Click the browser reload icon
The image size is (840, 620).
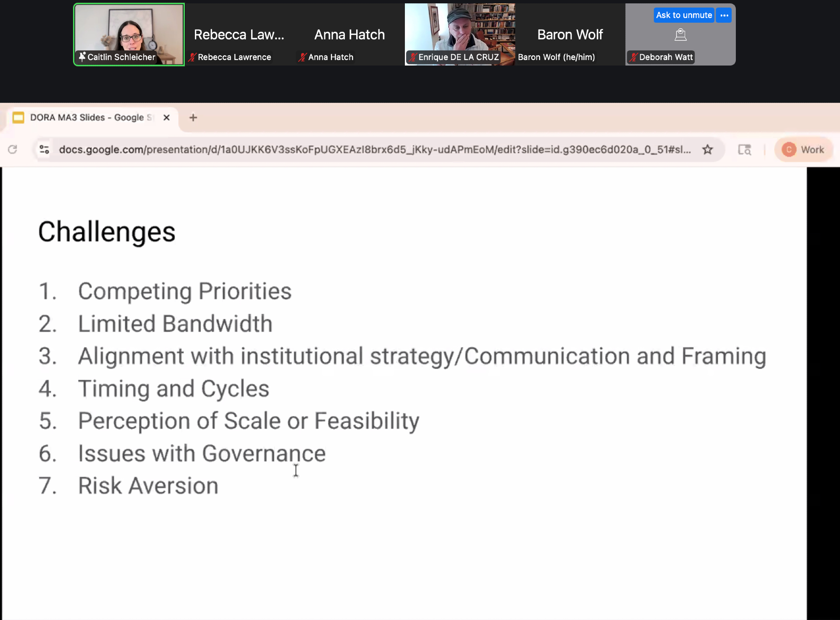(x=13, y=150)
